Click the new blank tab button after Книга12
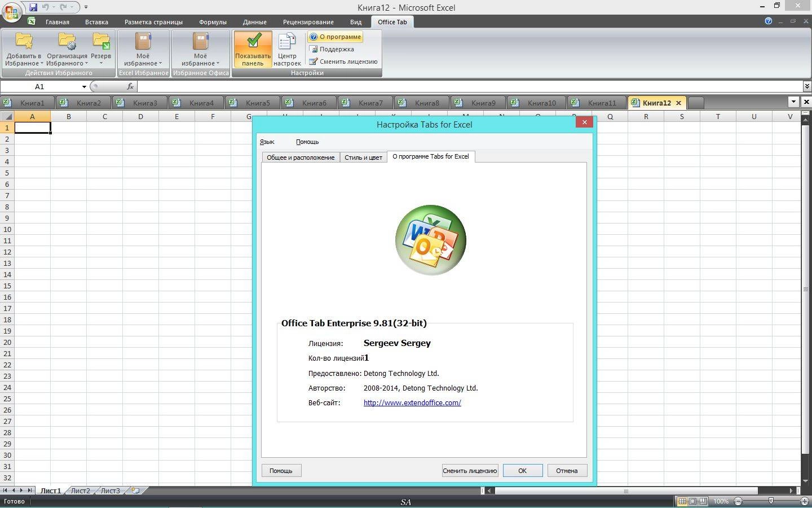Viewport: 812px width, 508px height. (x=696, y=103)
